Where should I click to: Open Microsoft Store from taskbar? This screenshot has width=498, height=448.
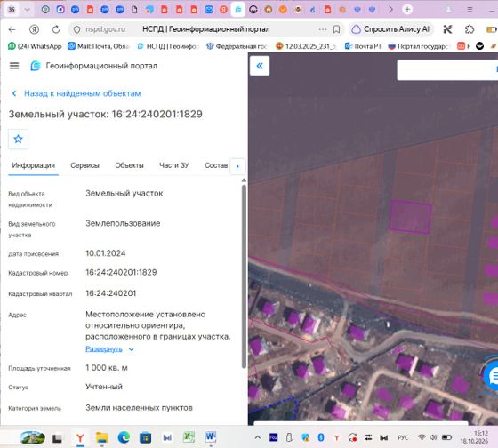(145, 438)
